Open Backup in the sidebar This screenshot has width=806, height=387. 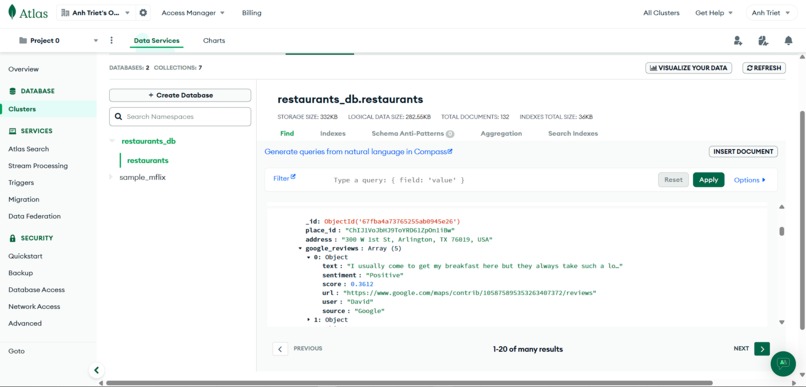pos(21,273)
